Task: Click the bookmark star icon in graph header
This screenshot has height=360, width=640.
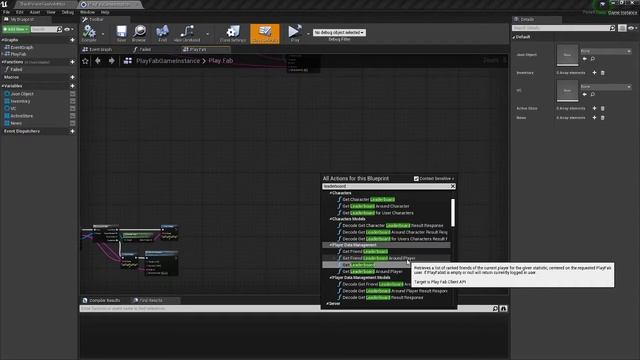Action: click(85, 61)
